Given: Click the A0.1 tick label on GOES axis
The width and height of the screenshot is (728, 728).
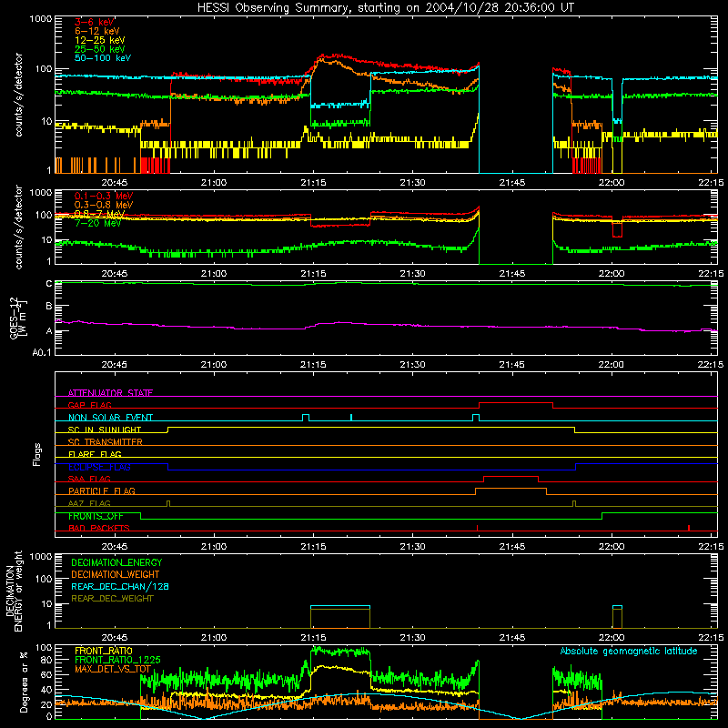Looking at the screenshot, I should pyautogui.click(x=42, y=353).
